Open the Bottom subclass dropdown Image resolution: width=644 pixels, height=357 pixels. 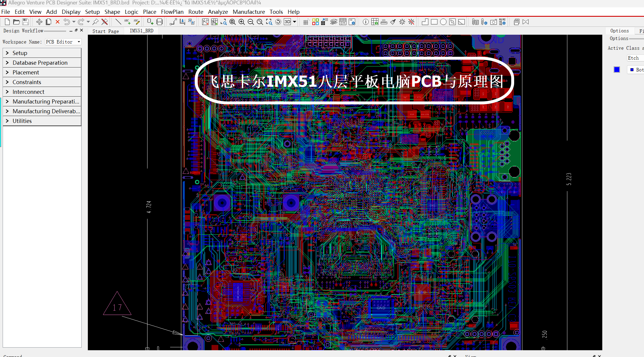(x=635, y=70)
